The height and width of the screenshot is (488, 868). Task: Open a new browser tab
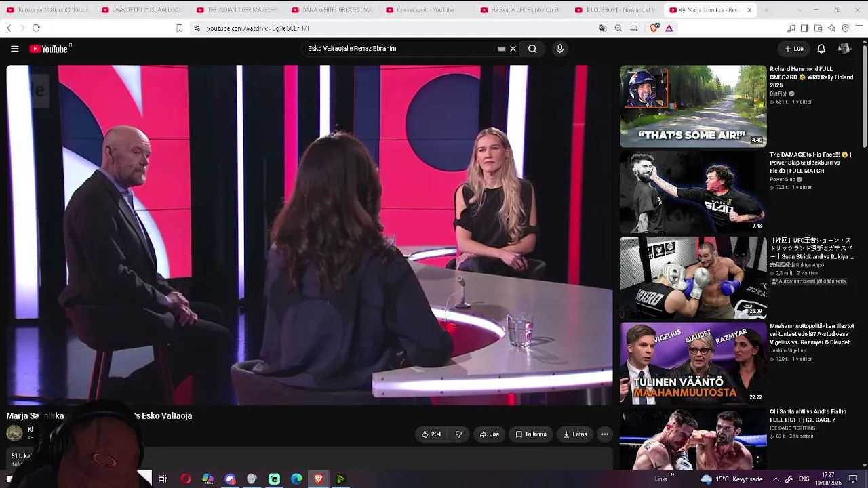pyautogui.click(x=766, y=10)
